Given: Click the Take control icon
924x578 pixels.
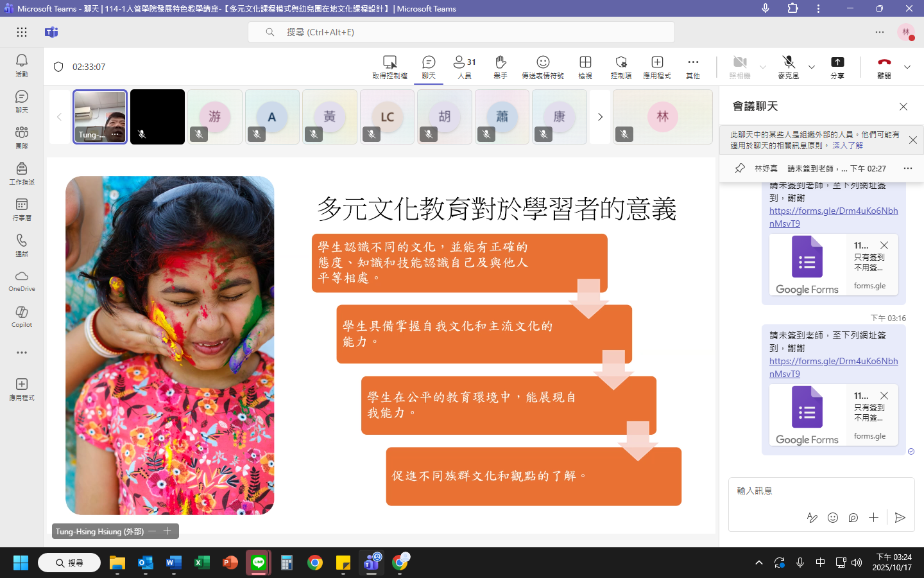Looking at the screenshot, I should click(x=389, y=66).
